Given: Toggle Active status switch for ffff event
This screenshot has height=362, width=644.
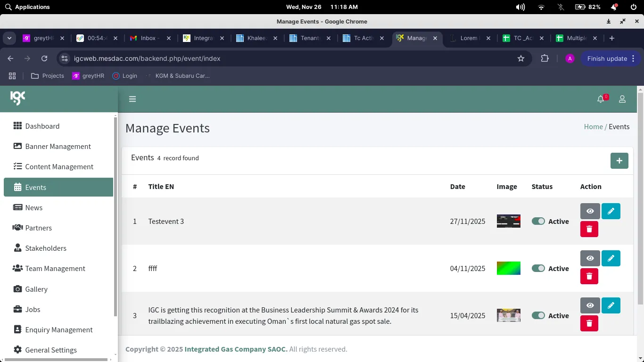Looking at the screenshot, I should pos(538,269).
